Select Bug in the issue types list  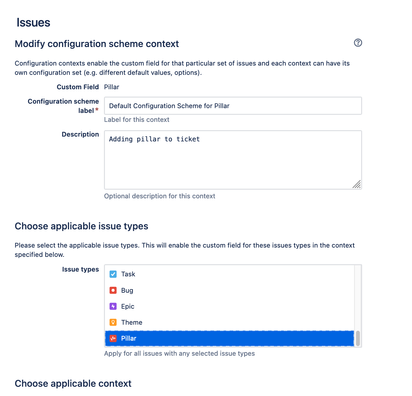229,290
